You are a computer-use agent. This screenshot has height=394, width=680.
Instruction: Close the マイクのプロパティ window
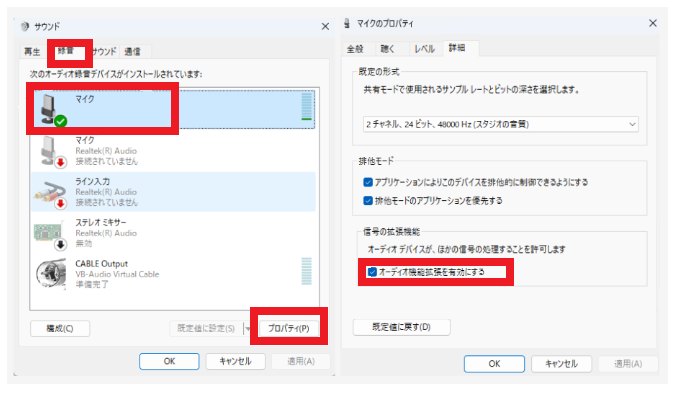click(653, 23)
